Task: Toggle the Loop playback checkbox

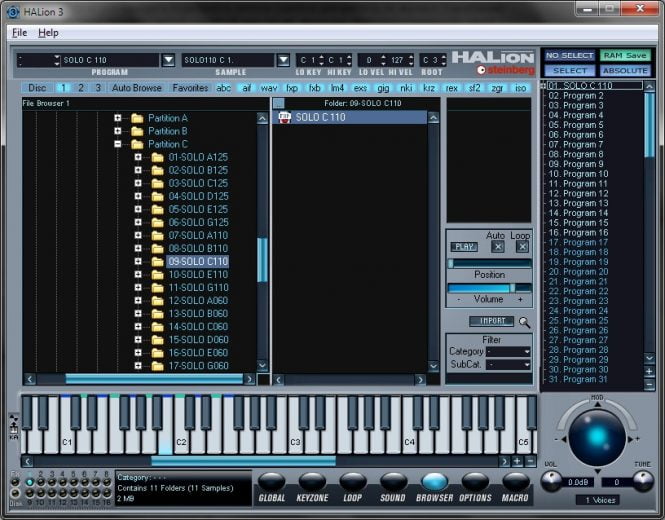Action: pyautogui.click(x=522, y=246)
